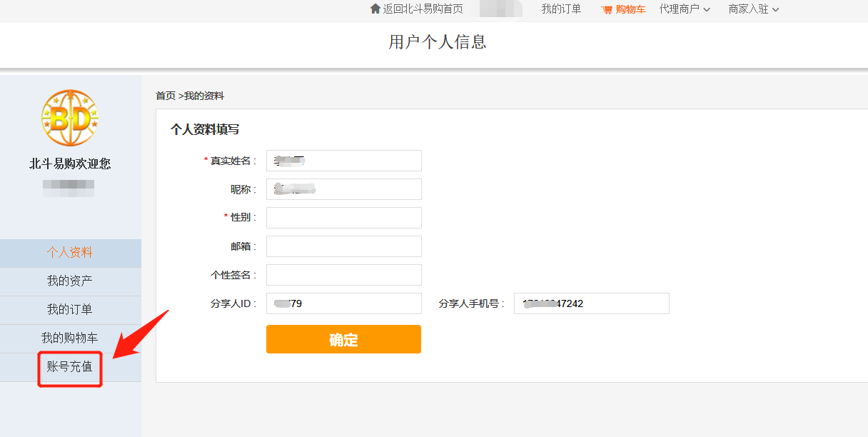Open 账号充值 in the sidebar
This screenshot has height=437, width=868.
tap(70, 368)
